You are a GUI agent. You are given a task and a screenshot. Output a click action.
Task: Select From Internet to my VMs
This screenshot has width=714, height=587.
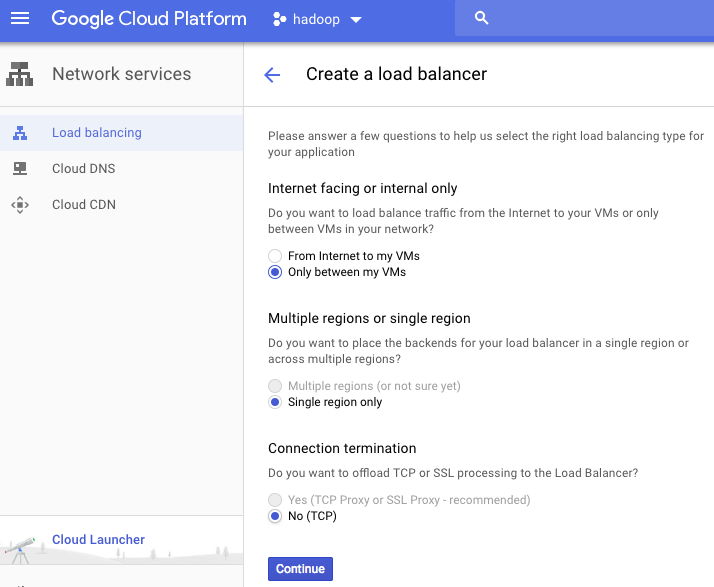275,256
